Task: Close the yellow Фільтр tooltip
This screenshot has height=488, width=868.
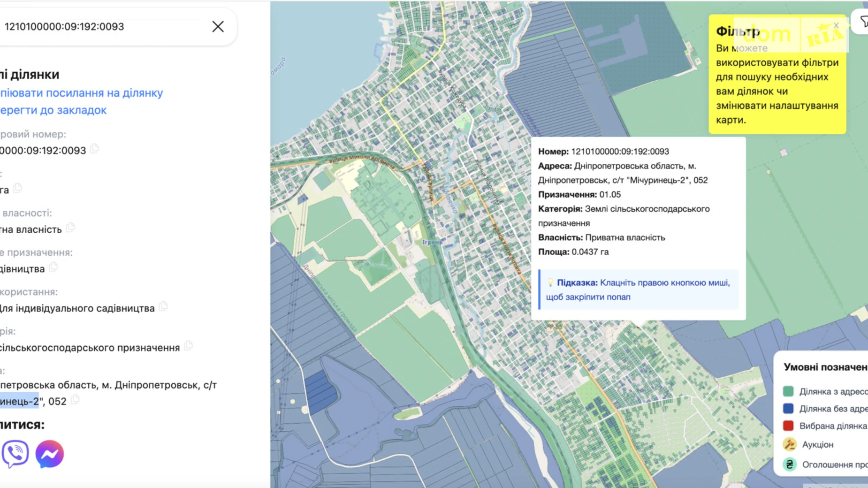Action: [x=836, y=26]
